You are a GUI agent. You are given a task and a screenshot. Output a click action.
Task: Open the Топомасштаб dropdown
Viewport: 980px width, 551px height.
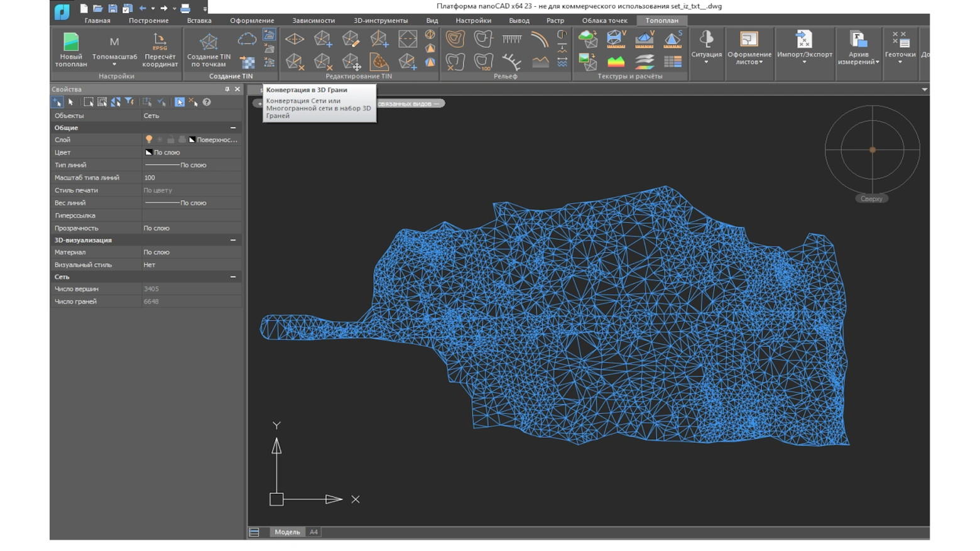pyautogui.click(x=114, y=63)
